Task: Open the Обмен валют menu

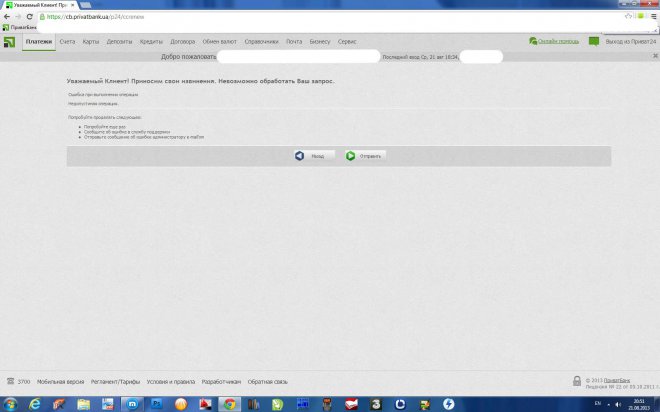Action: pos(217,42)
